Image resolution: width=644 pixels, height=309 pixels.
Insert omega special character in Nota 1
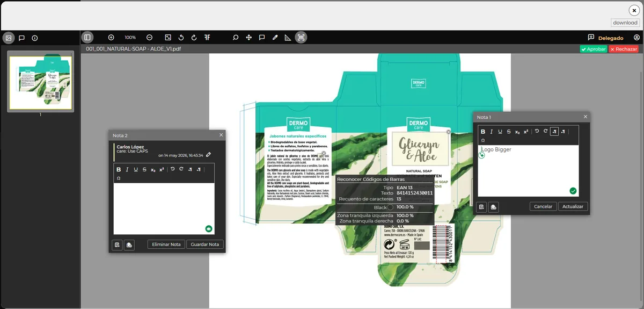(x=483, y=140)
